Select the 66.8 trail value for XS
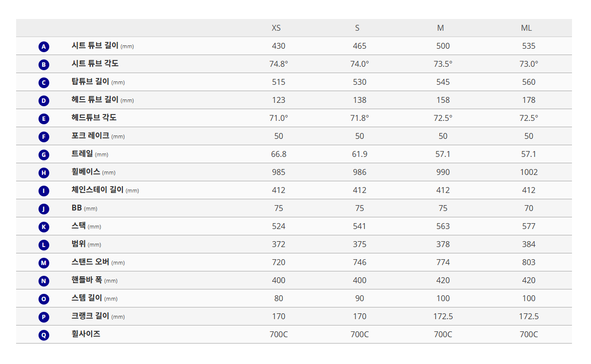 tap(278, 154)
